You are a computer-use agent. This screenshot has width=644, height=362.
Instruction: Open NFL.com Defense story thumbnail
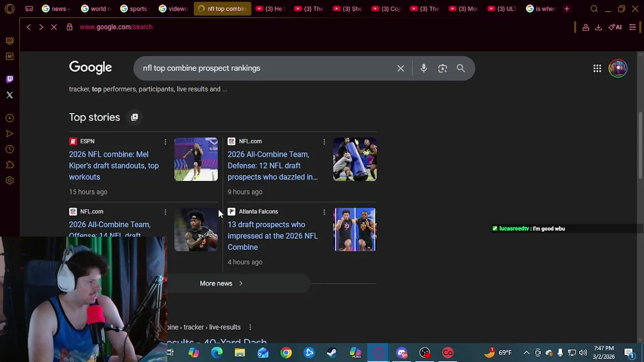point(355,159)
